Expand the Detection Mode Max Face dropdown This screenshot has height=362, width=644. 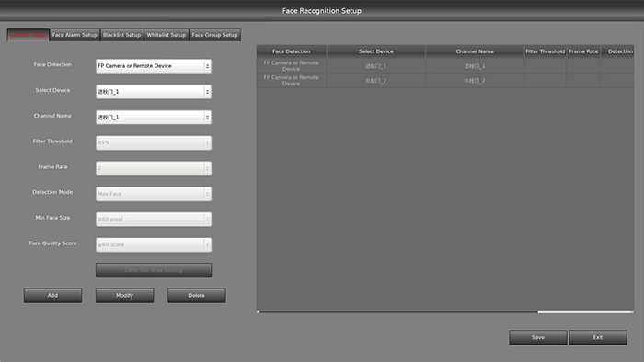click(x=154, y=194)
